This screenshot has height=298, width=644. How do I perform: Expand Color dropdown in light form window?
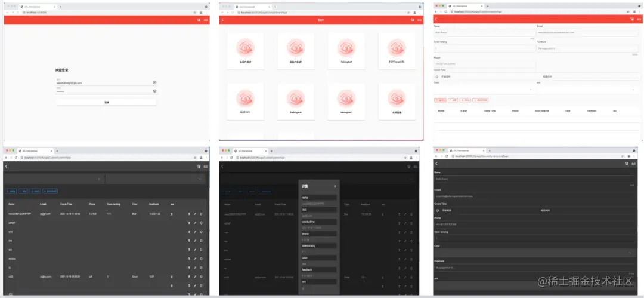click(484, 89)
